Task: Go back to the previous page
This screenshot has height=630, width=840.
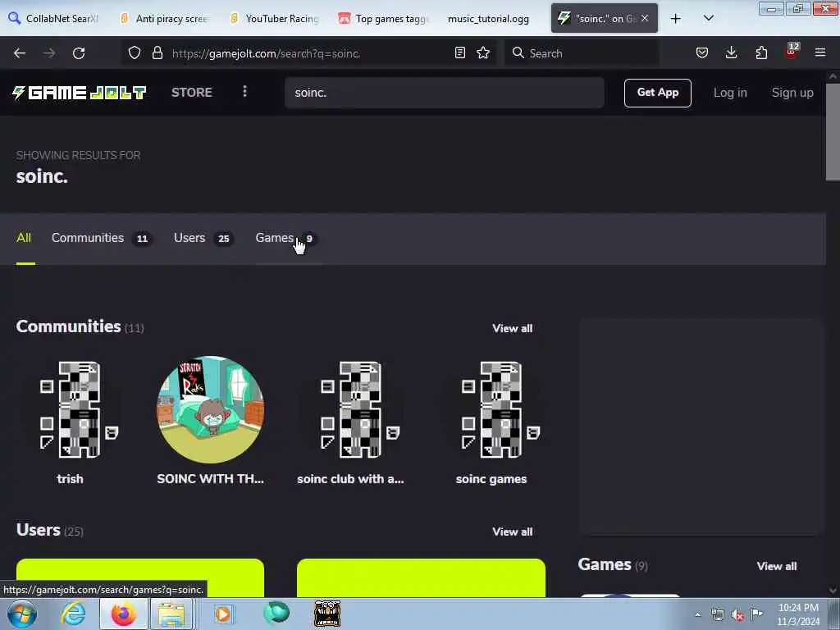Action: [20, 53]
